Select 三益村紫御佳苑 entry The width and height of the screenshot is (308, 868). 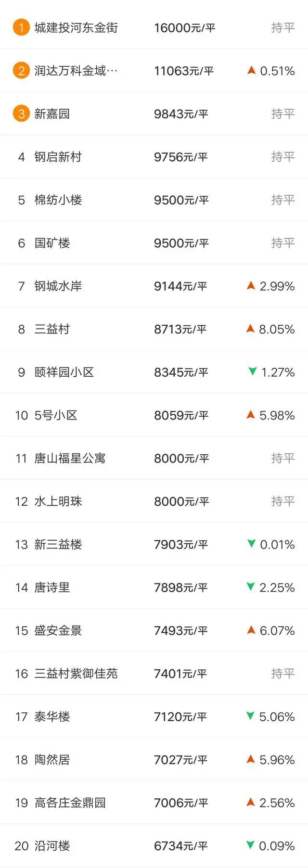coord(154,673)
